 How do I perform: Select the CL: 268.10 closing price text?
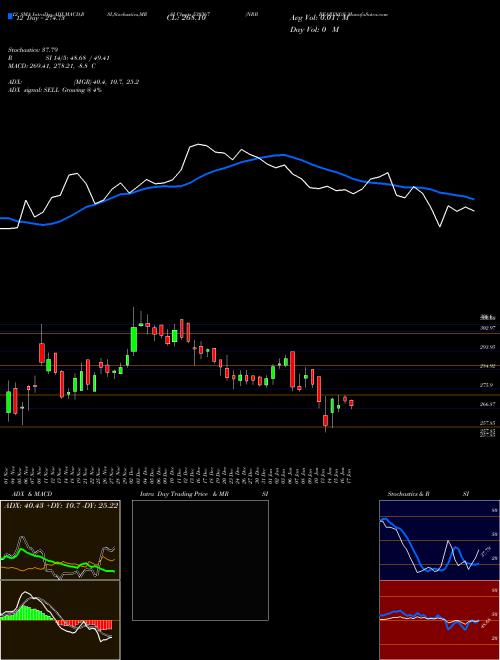[185, 18]
